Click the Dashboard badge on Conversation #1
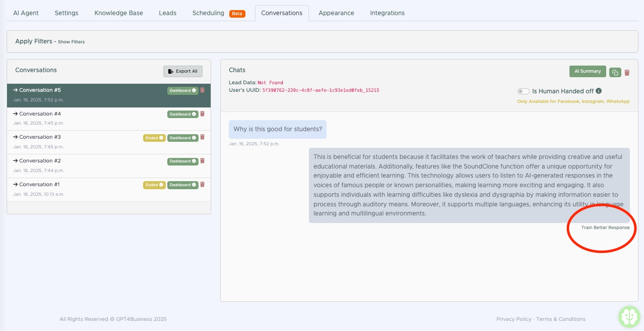Screen dimensions: 644x331 point(182,185)
